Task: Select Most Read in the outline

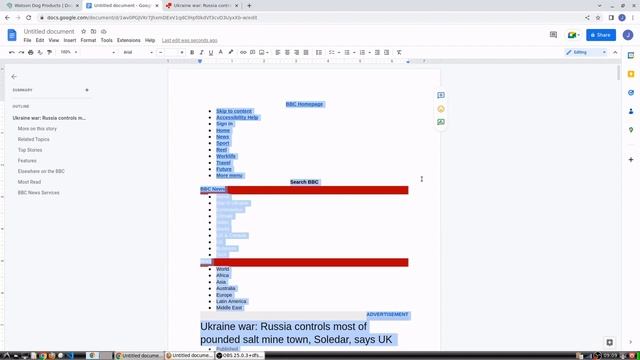Action: [29, 182]
